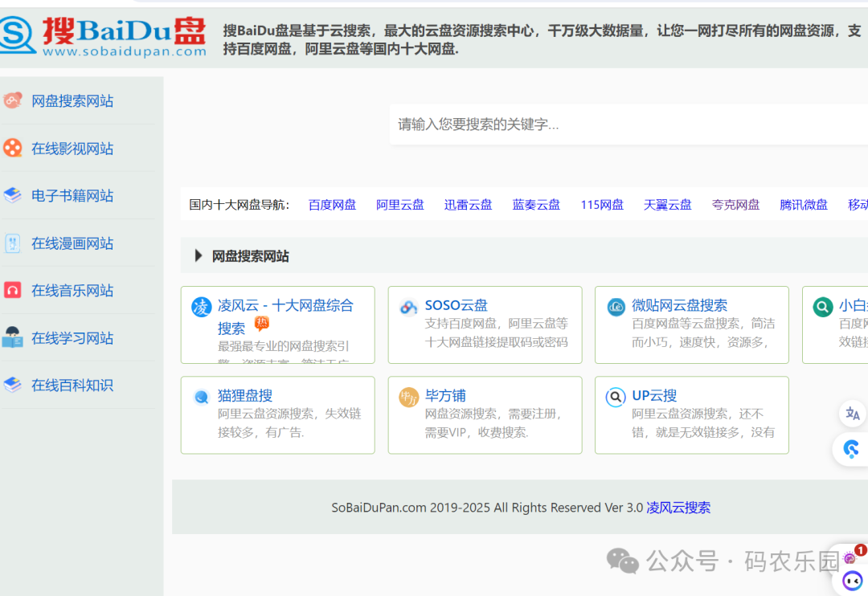Collapse the 网盘搜索网站 section triangle
This screenshot has width=868, height=596.
[x=197, y=255]
